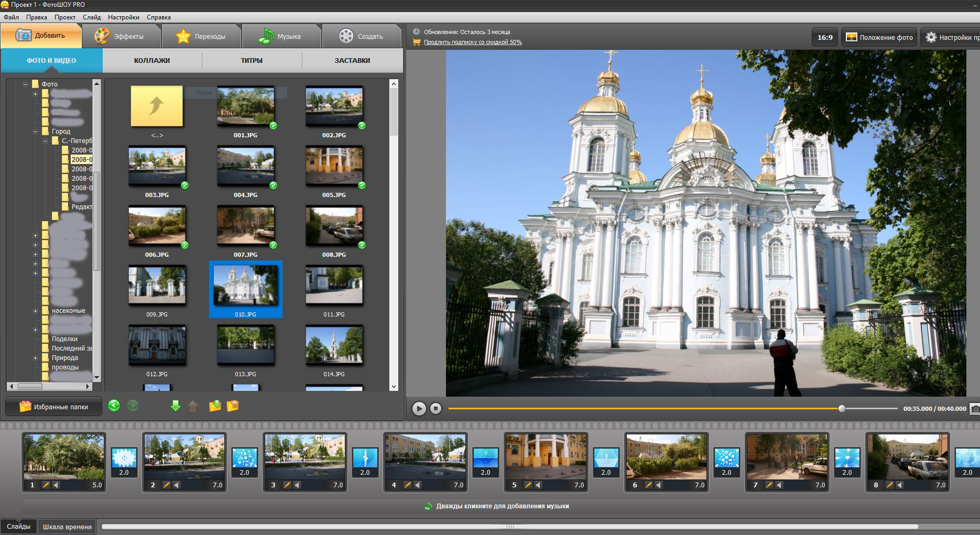The image size is (980, 535).
Task: Open the Эффекты panel
Action: tap(122, 36)
